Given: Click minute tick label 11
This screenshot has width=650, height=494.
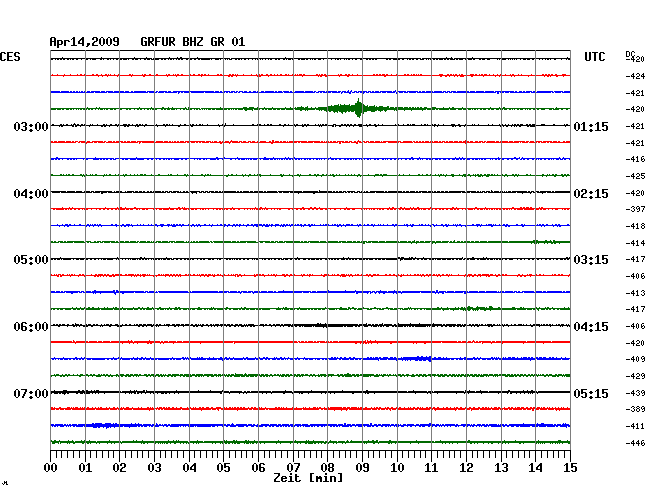Looking at the screenshot, I should point(431,468).
